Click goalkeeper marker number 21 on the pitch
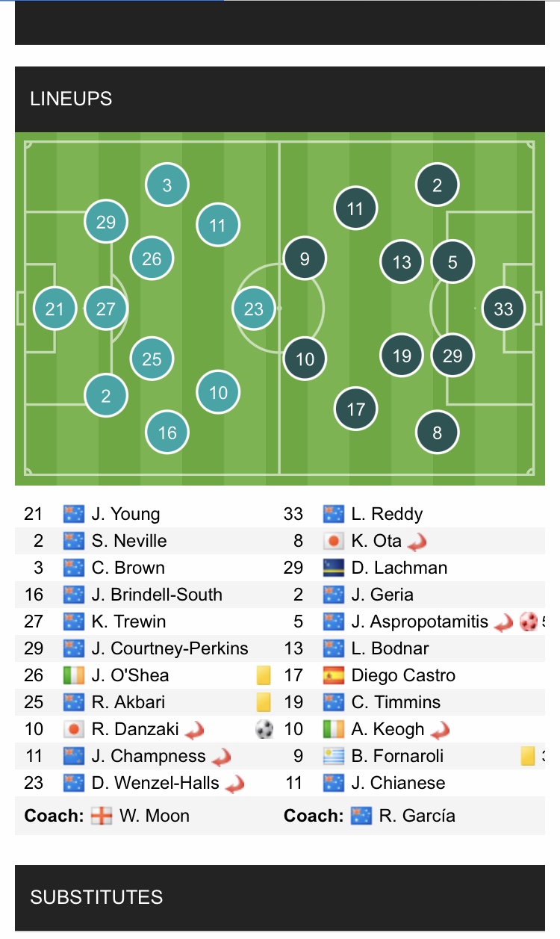560x939 pixels. click(x=55, y=308)
